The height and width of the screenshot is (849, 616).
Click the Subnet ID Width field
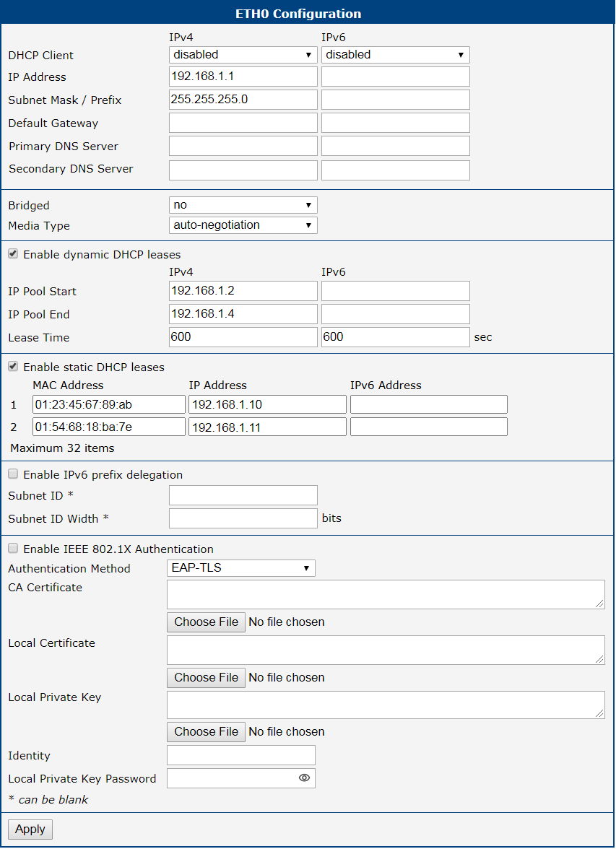pos(243,518)
